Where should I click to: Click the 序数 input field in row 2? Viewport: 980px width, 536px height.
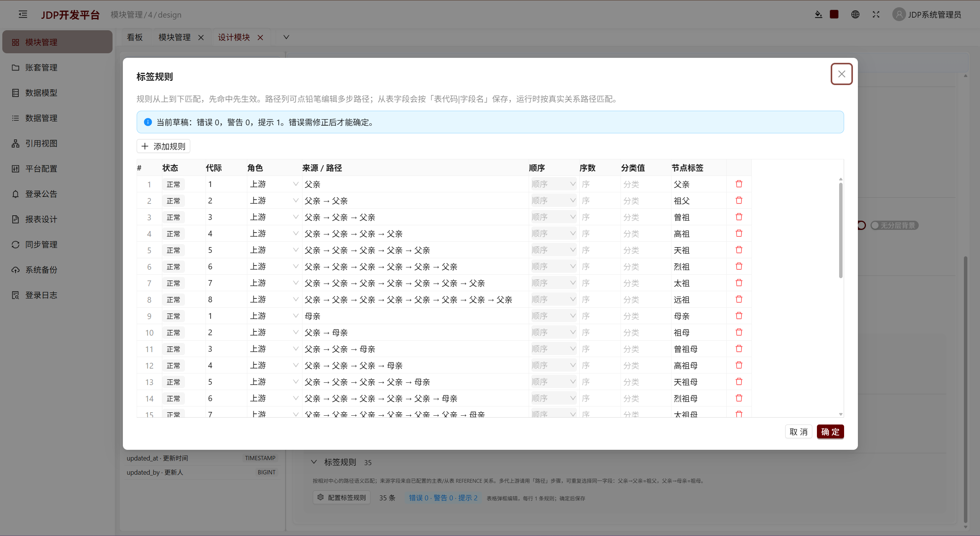pyautogui.click(x=599, y=201)
